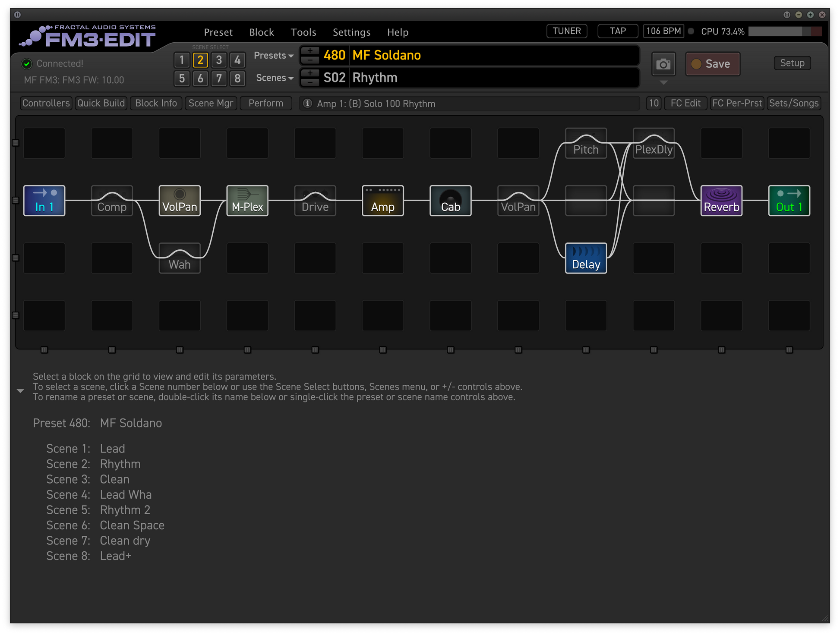Select the Reverb block on the grid
Viewport: 840px width, 635px height.
721,201
